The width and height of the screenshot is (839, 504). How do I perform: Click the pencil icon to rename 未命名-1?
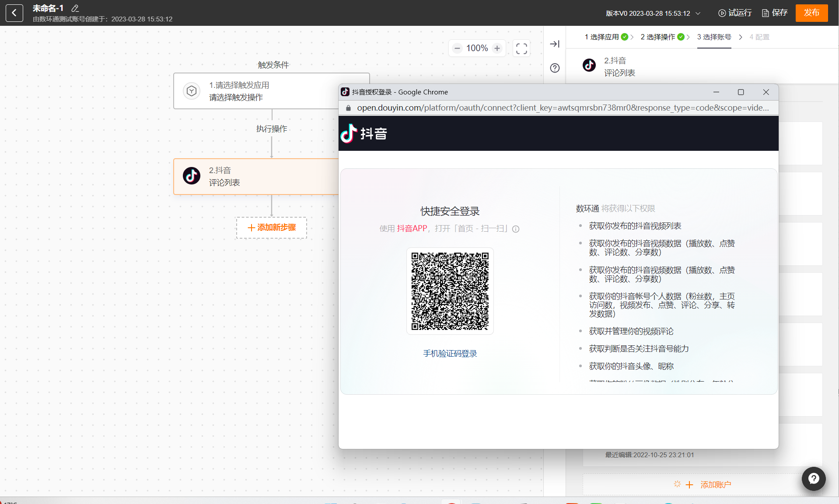[x=75, y=8]
